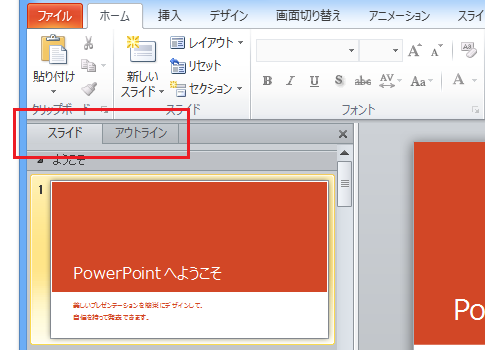Viewport: 485px width, 360px height.
Task: Open the ファイル tab
Action: [x=55, y=16]
